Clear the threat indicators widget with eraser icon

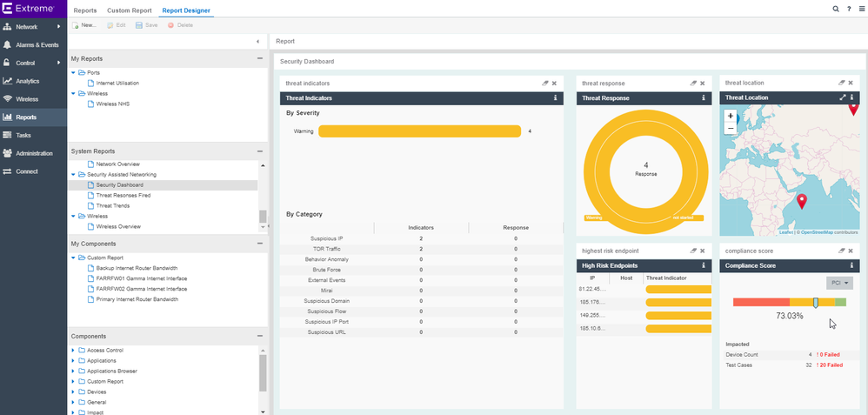[544, 84]
